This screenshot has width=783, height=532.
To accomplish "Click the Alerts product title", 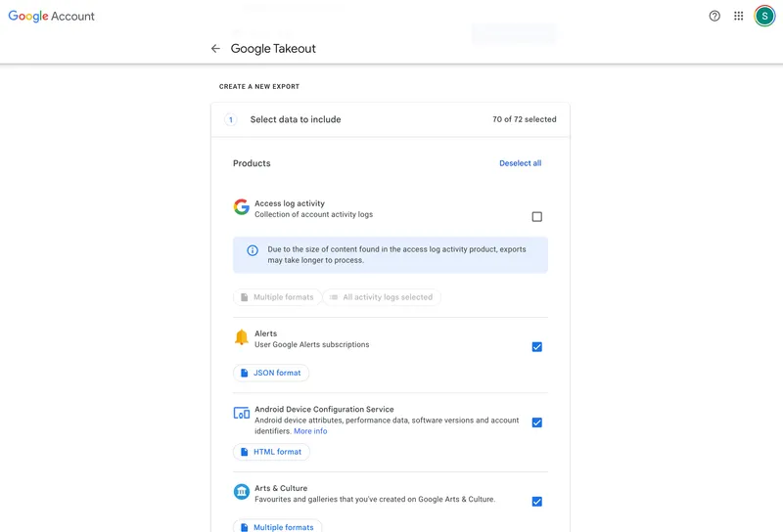I will (x=265, y=333).
